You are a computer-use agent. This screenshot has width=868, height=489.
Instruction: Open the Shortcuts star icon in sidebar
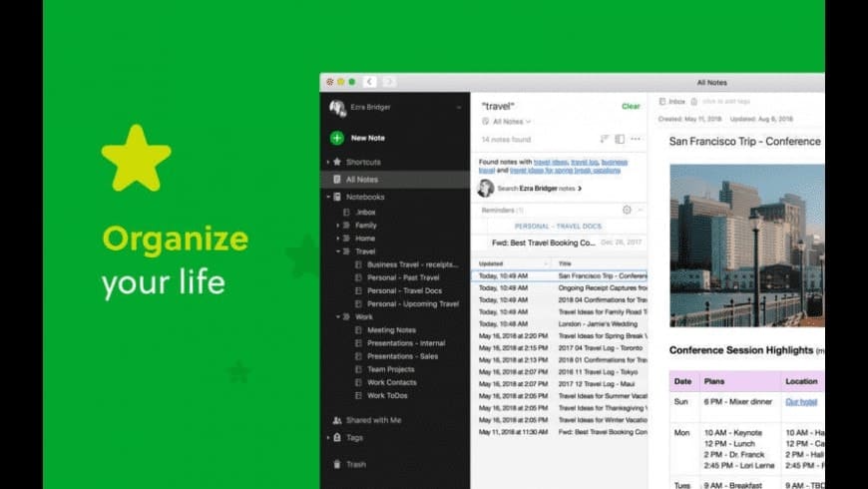tap(337, 162)
